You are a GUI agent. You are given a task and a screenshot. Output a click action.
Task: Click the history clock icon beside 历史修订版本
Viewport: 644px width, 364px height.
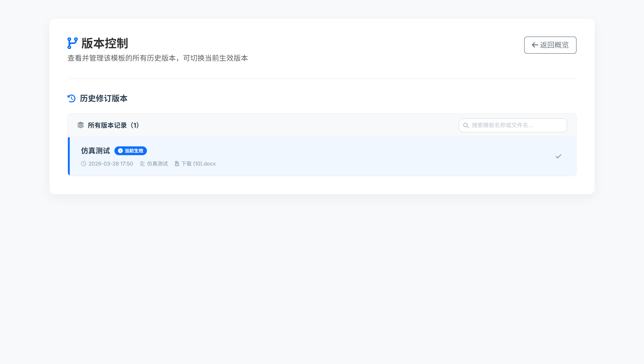click(x=72, y=99)
